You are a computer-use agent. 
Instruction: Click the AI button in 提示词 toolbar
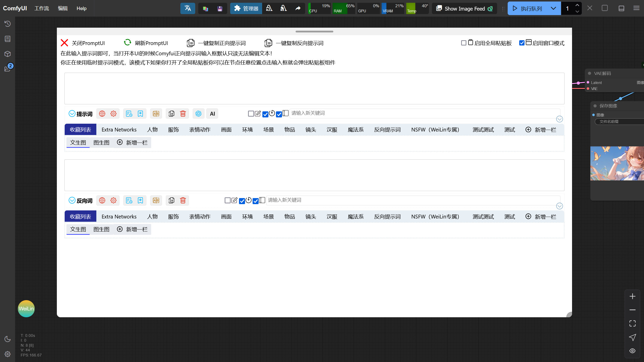tap(212, 113)
